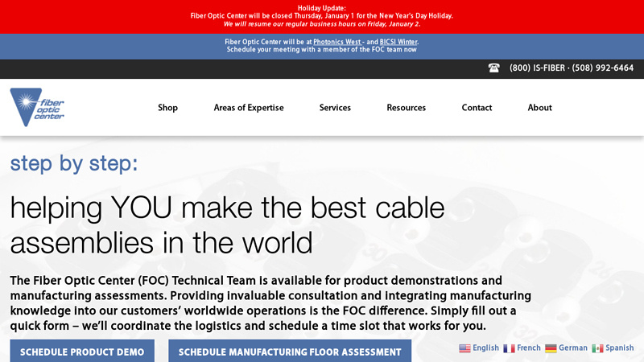
Task: Switch the language to Spanish
Action: (x=619, y=348)
